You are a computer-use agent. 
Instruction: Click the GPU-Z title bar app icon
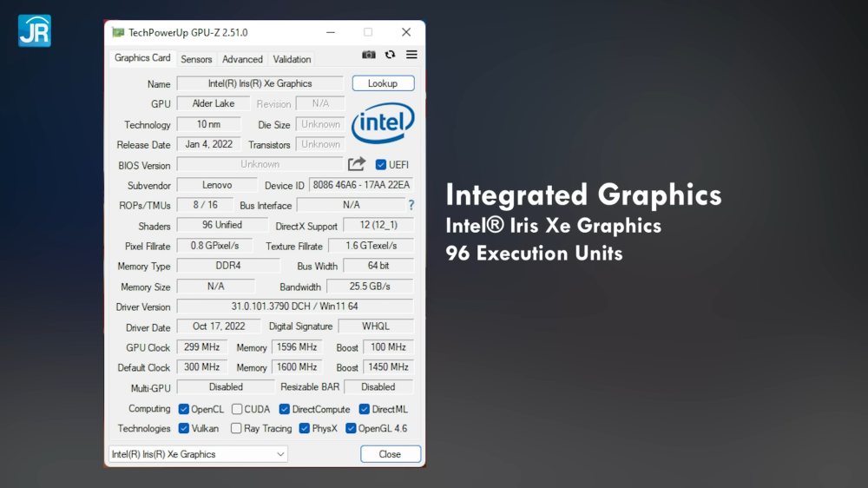[x=118, y=32]
